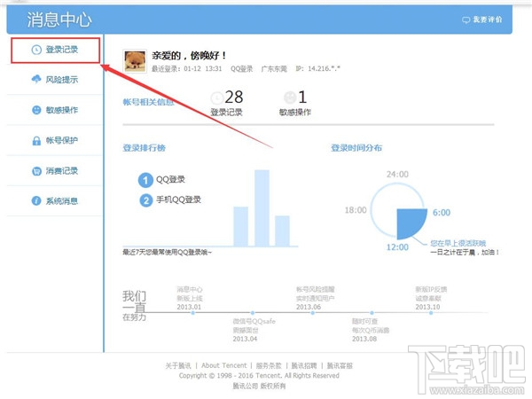Screen dimensions: 532x399
Task: Click the face icon beside 敏感操作
Action: (36, 110)
